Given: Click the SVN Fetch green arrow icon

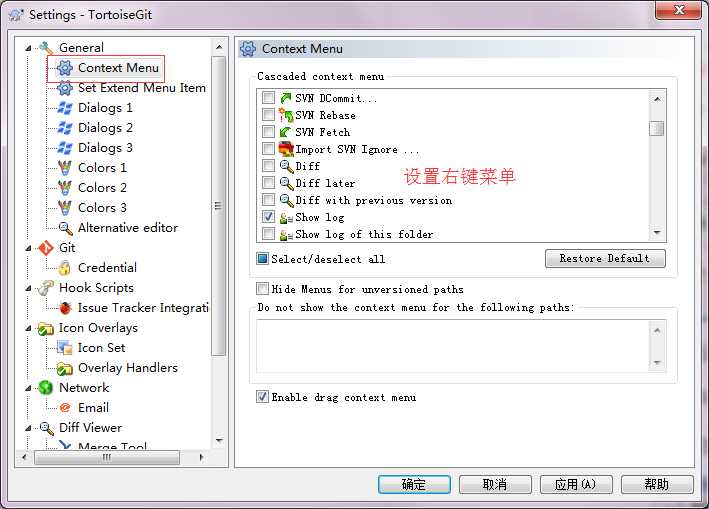Looking at the screenshot, I should pos(285,132).
